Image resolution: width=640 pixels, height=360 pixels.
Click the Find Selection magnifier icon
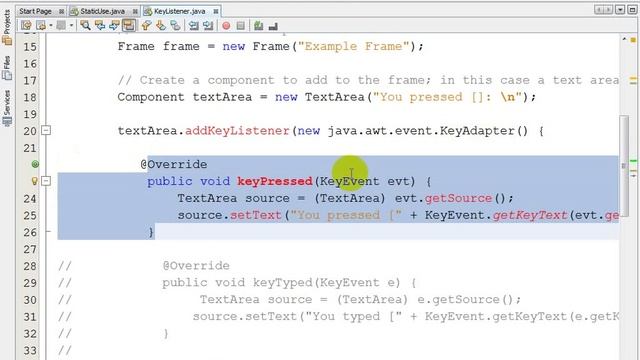85,25
